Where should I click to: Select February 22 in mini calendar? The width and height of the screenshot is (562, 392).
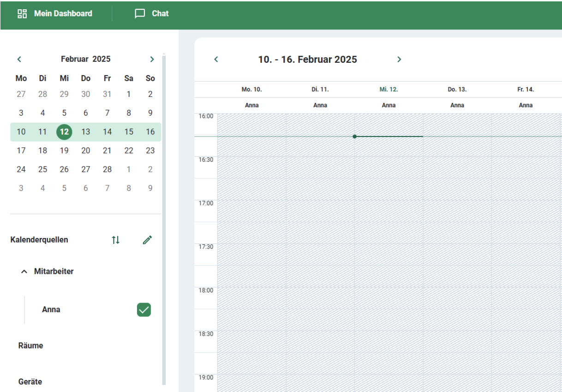point(129,150)
